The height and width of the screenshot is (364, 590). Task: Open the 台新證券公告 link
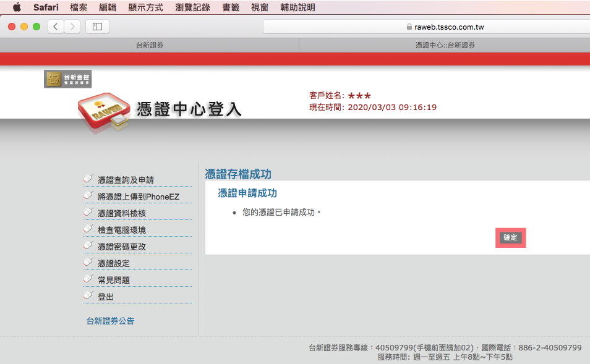point(110,321)
